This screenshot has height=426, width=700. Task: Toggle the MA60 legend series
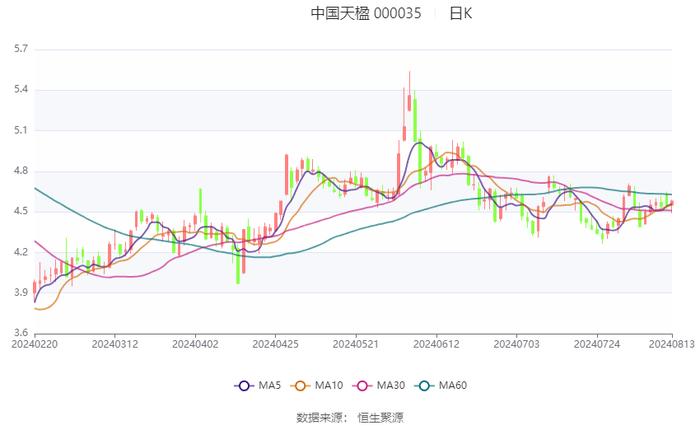coord(441,385)
